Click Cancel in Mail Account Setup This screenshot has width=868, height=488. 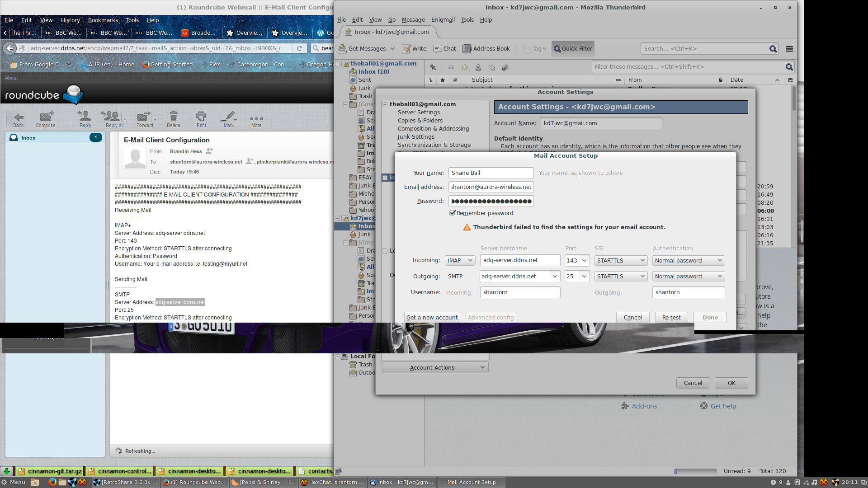pyautogui.click(x=633, y=318)
